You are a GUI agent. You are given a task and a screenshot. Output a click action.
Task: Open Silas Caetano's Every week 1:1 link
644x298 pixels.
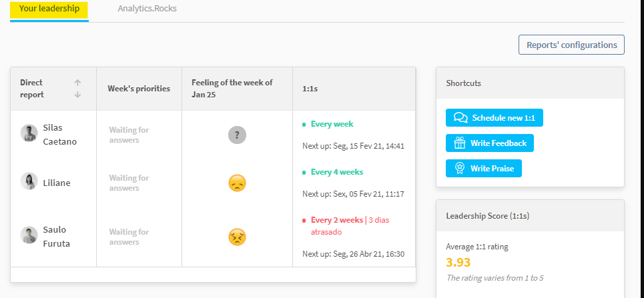pyautogui.click(x=332, y=124)
